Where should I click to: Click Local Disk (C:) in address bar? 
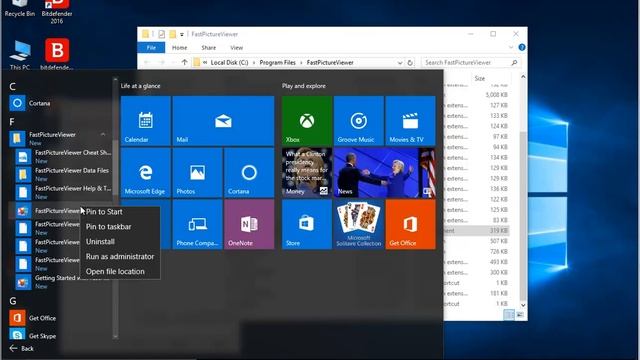point(229,62)
